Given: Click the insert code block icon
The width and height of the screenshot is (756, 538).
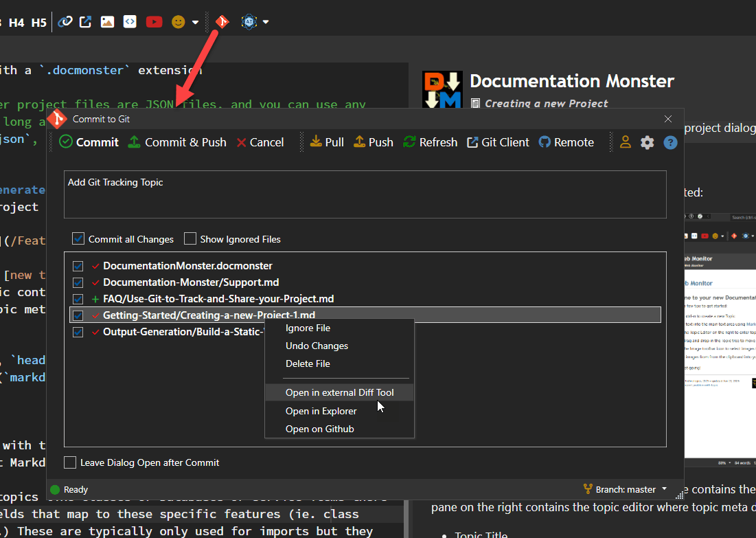Looking at the screenshot, I should (130, 21).
